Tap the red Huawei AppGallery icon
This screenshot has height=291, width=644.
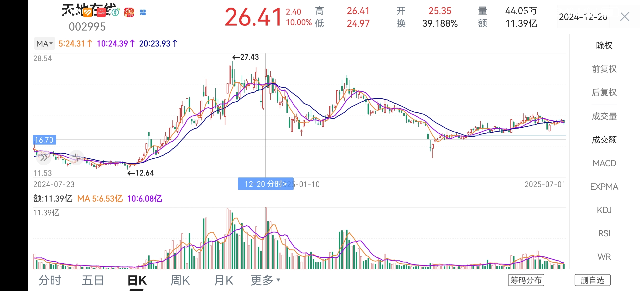[x=101, y=12]
